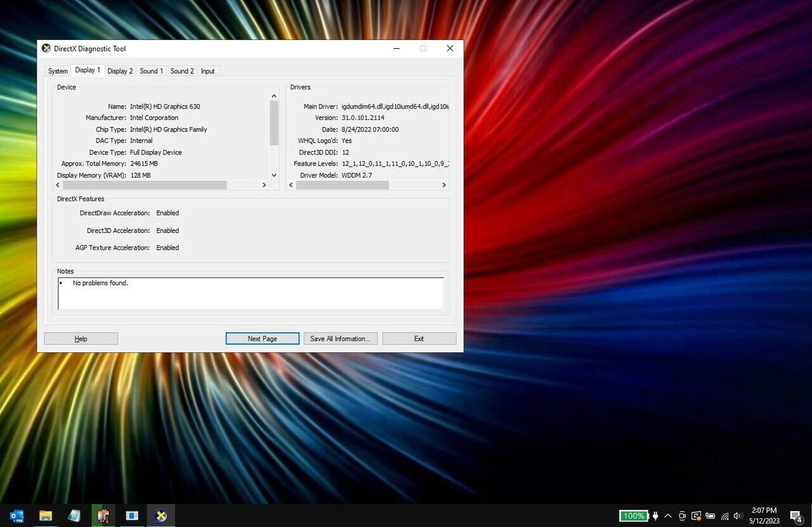Open the Wi-Fi network tray icon

coord(724,516)
